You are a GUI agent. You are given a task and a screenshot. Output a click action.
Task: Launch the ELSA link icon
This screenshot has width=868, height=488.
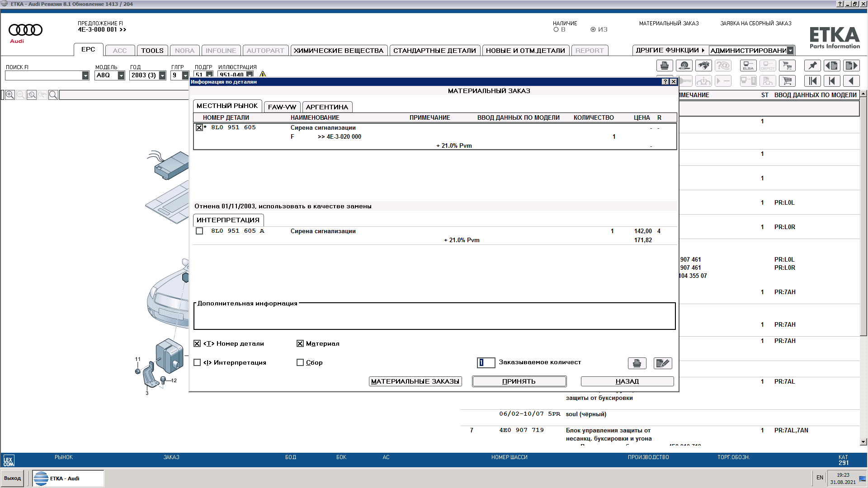[x=748, y=66]
